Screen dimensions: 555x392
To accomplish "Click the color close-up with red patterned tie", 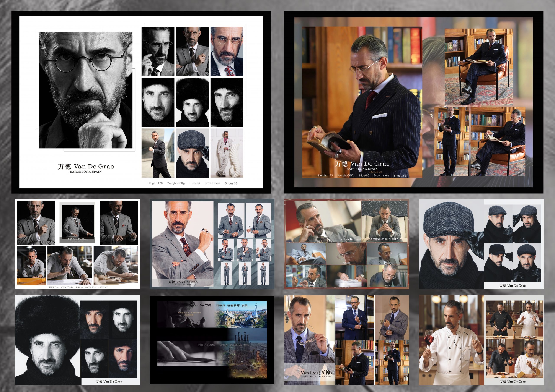I will pyautogui.click(x=227, y=52).
